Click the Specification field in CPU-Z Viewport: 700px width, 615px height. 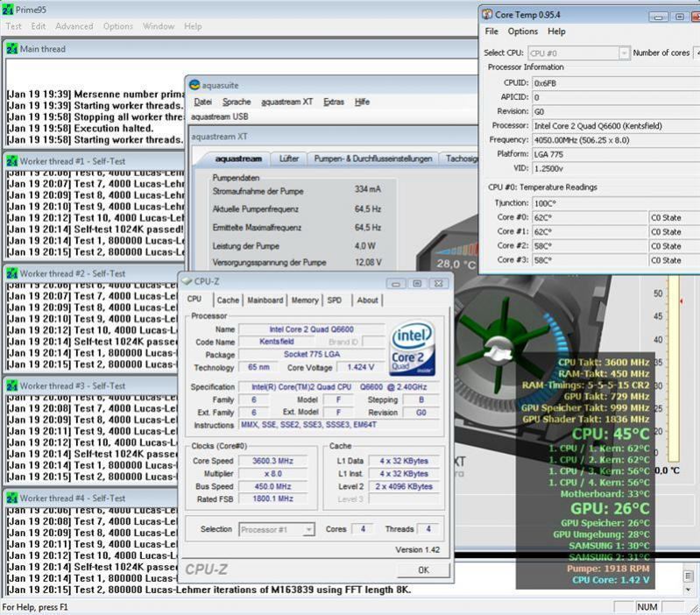pyautogui.click(x=339, y=387)
